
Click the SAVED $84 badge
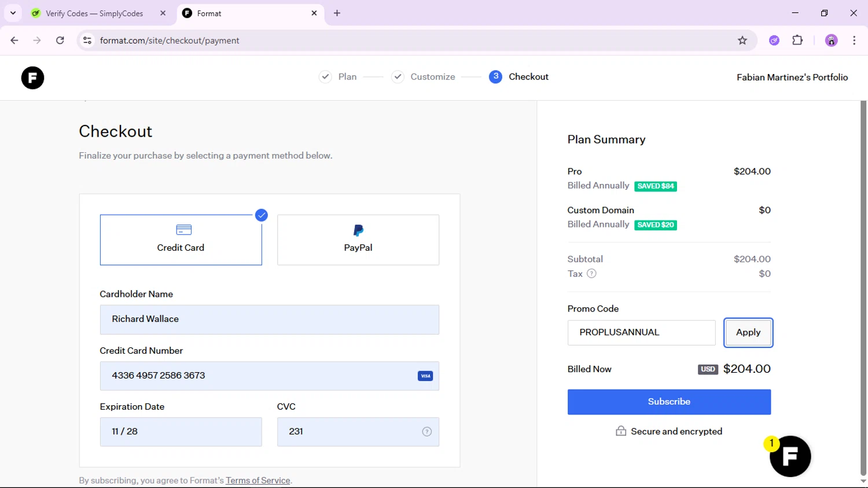656,186
